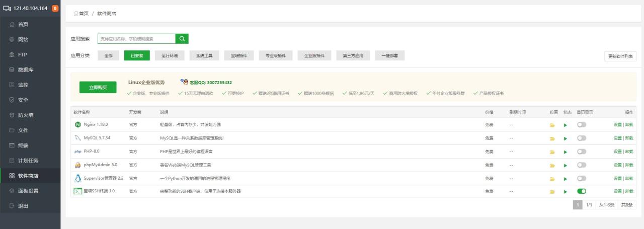
Task: Select the 全部 category tab
Action: coord(108,56)
